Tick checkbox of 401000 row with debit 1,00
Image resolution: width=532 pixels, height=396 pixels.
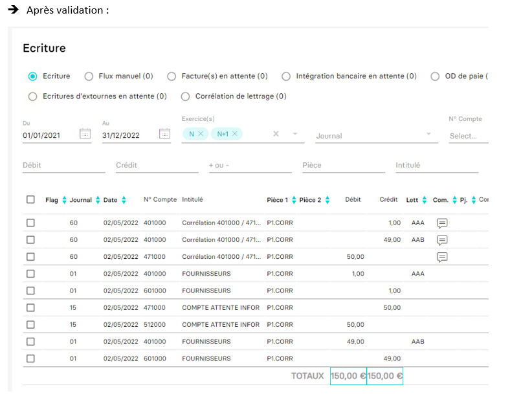(30, 274)
